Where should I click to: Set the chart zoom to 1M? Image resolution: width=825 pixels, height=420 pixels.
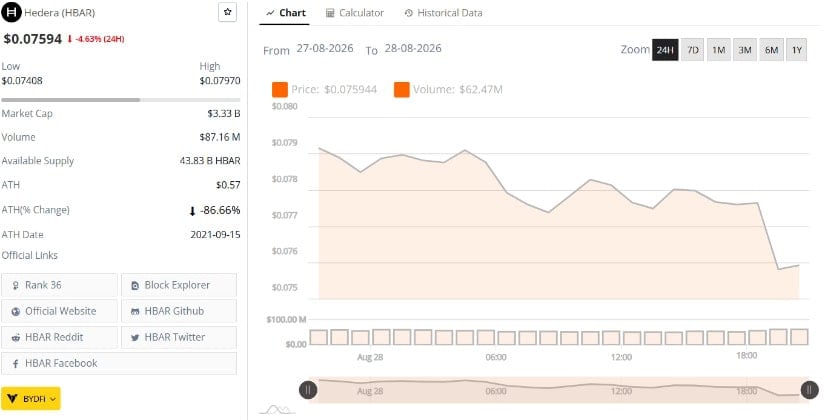719,50
